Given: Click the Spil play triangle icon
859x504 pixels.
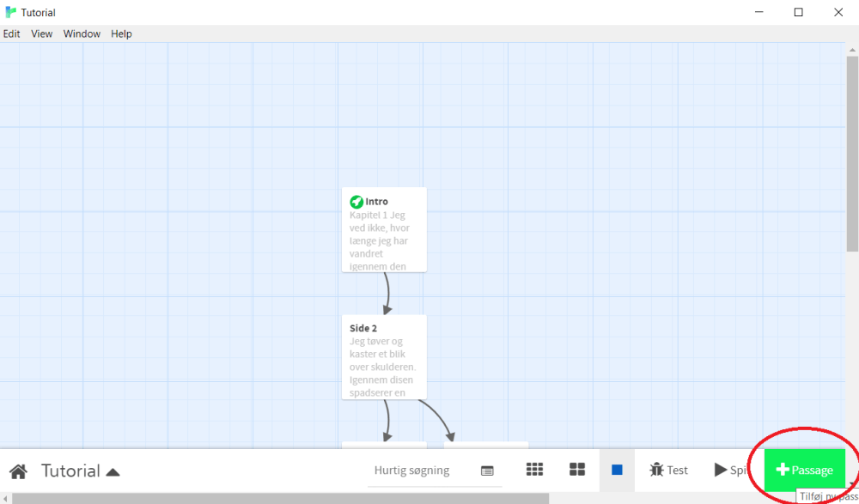Looking at the screenshot, I should pyautogui.click(x=722, y=470).
